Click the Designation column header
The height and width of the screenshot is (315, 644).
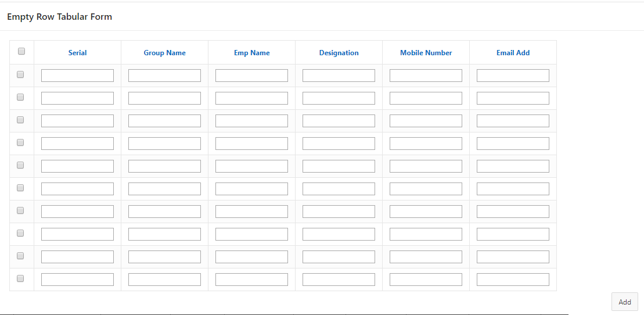[x=339, y=53]
